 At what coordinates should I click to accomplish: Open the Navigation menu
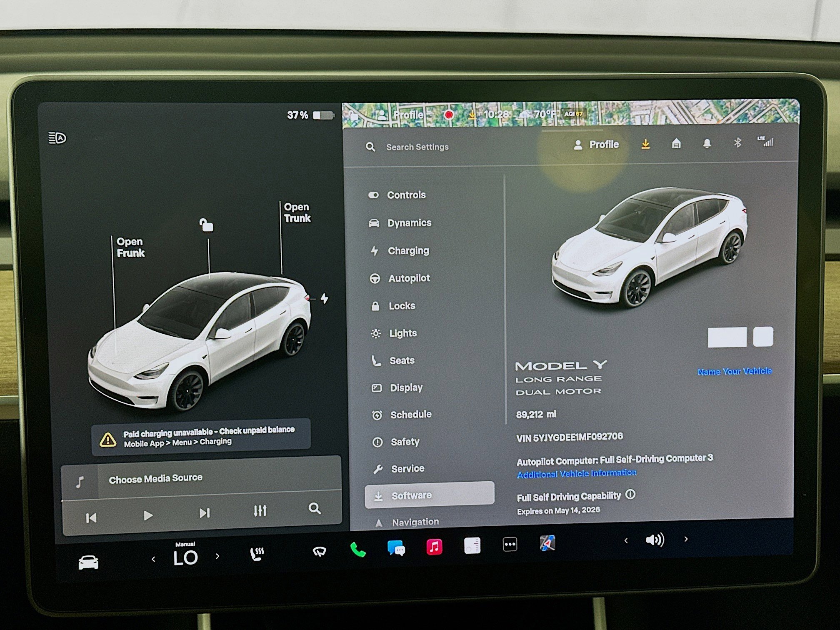(x=407, y=522)
